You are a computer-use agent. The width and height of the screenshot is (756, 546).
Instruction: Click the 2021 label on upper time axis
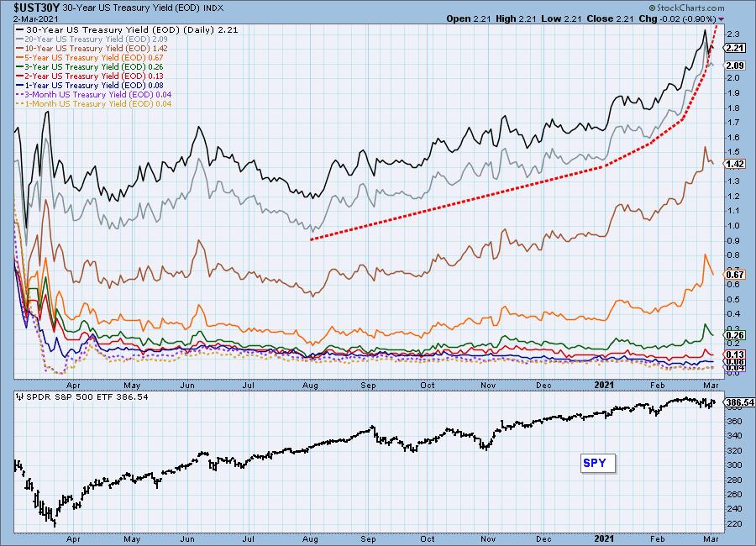[604, 385]
